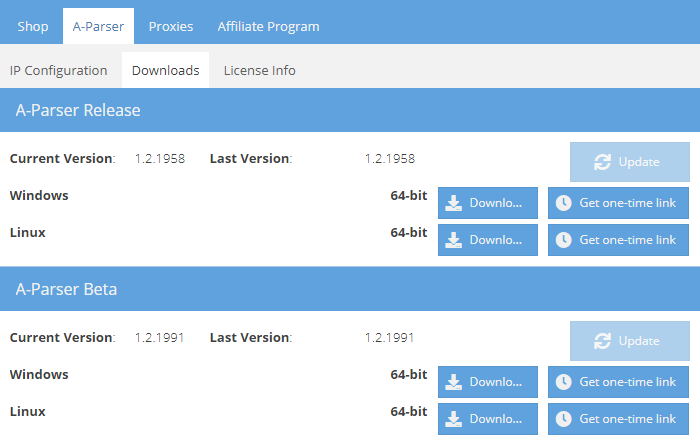Go to IP Configuration sub-tab
The image size is (700, 444).
click(58, 71)
